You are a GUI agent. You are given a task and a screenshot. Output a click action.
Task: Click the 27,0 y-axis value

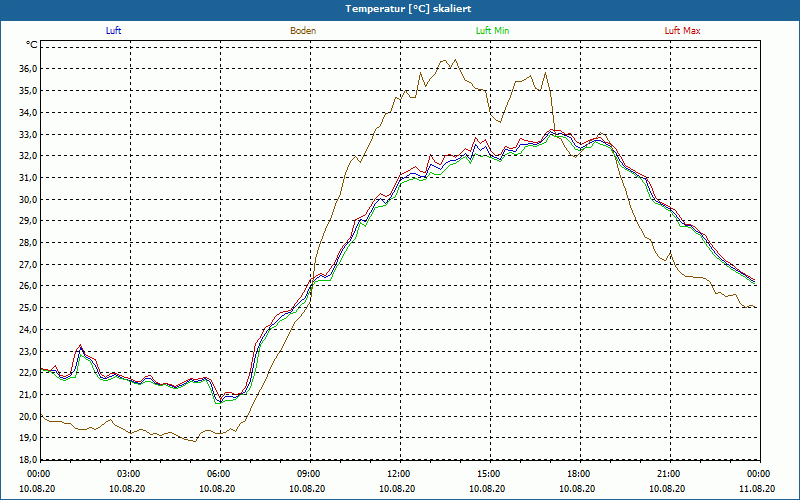[28, 265]
